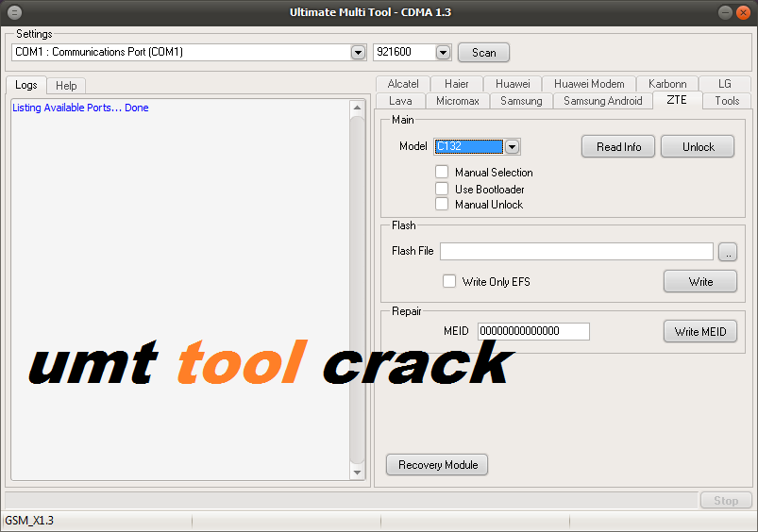This screenshot has width=758, height=532.
Task: Click the Scan button
Action: click(483, 53)
